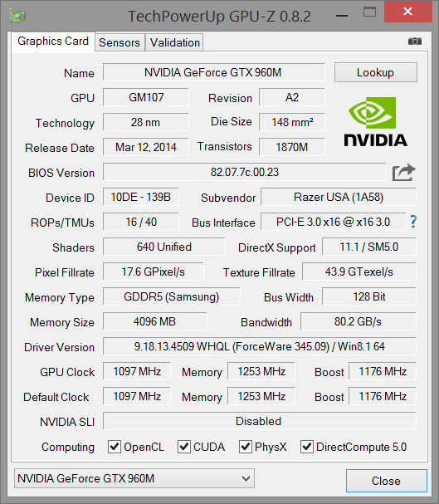Screen dimensions: 439x504
Task: Switch to the Sensors tab
Action: coord(120,42)
